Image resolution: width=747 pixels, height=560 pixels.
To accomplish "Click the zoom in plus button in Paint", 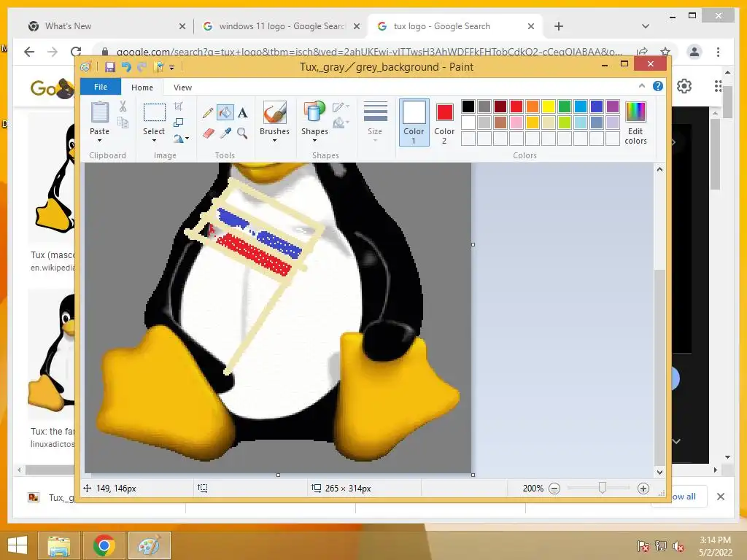I will click(643, 489).
